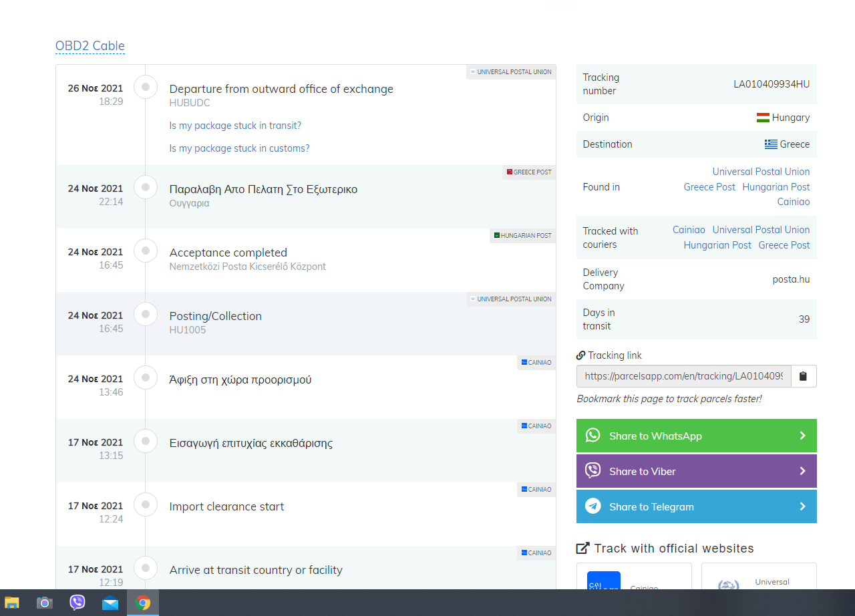Share tracking to Telegram
Image resolution: width=855 pixels, height=616 pixels.
tap(697, 506)
